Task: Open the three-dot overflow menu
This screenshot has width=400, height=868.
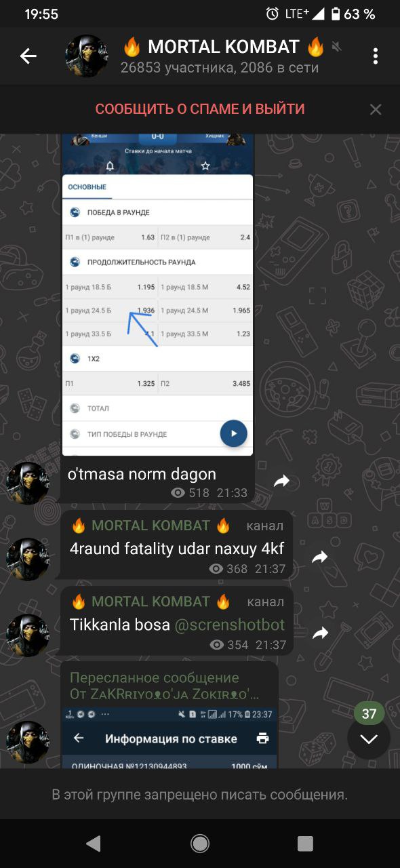Action: pyautogui.click(x=375, y=56)
